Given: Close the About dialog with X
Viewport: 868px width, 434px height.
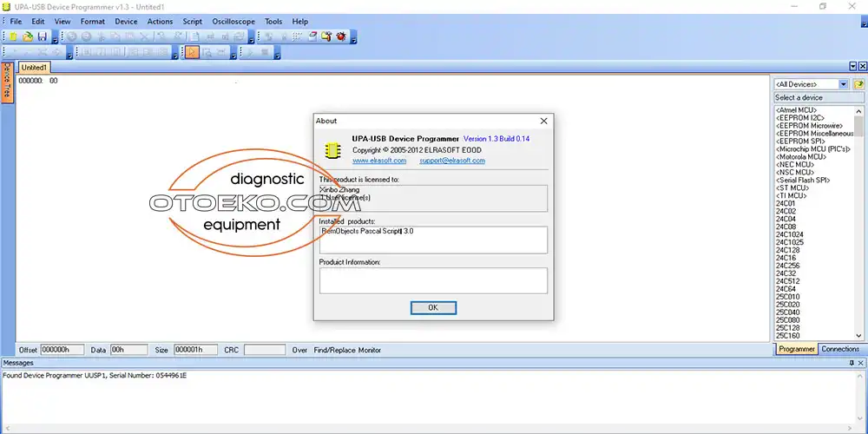Looking at the screenshot, I should 544,122.
